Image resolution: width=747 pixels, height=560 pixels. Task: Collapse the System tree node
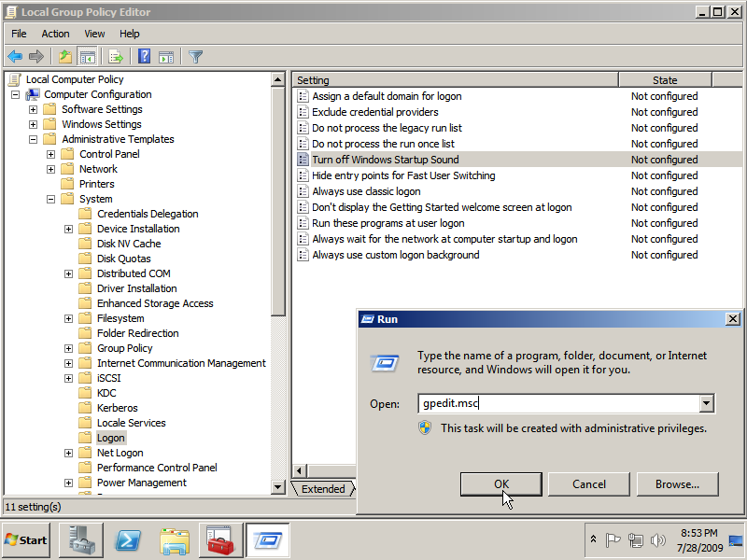point(51,199)
